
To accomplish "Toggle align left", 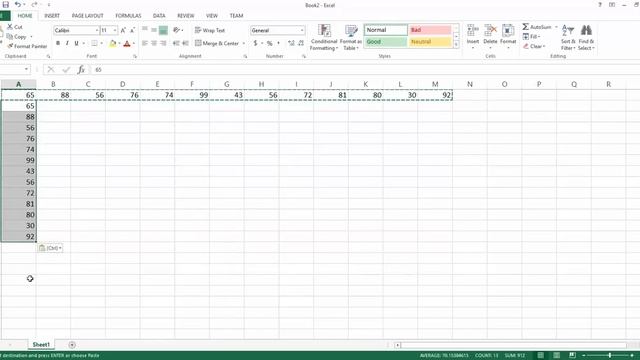I will pyautogui.click(x=145, y=43).
